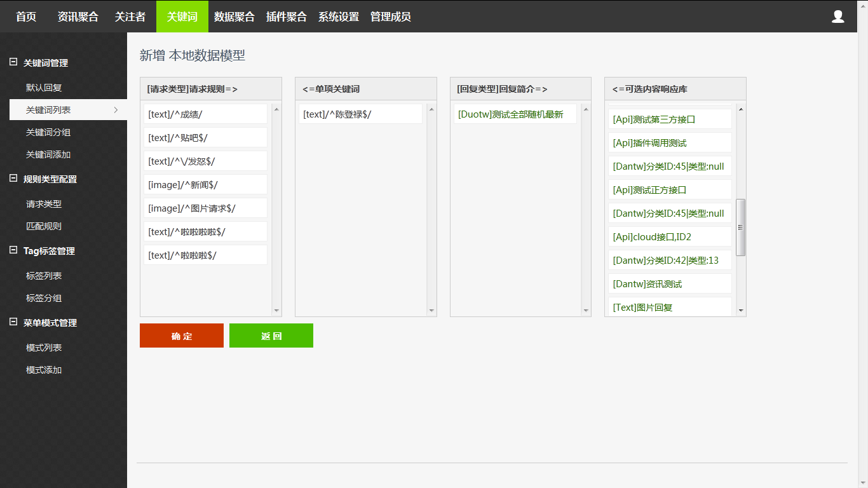Click the orange 确定 confirm button
Image resolution: width=868 pixels, height=488 pixels.
[181, 335]
